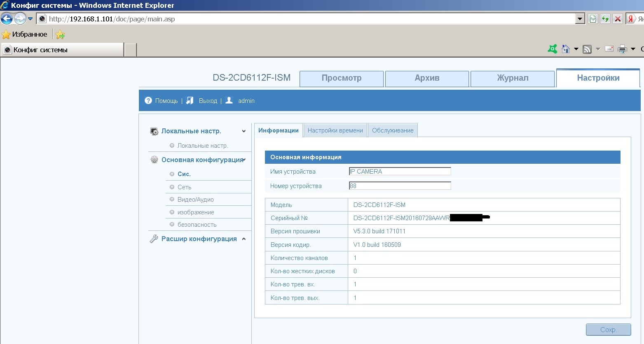Open address bar URL history dropdown
This screenshot has width=644, height=344.
tap(580, 19)
